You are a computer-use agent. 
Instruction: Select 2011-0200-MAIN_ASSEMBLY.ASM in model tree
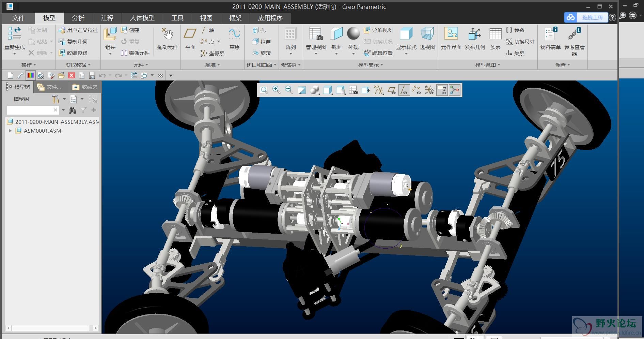[x=53, y=122]
